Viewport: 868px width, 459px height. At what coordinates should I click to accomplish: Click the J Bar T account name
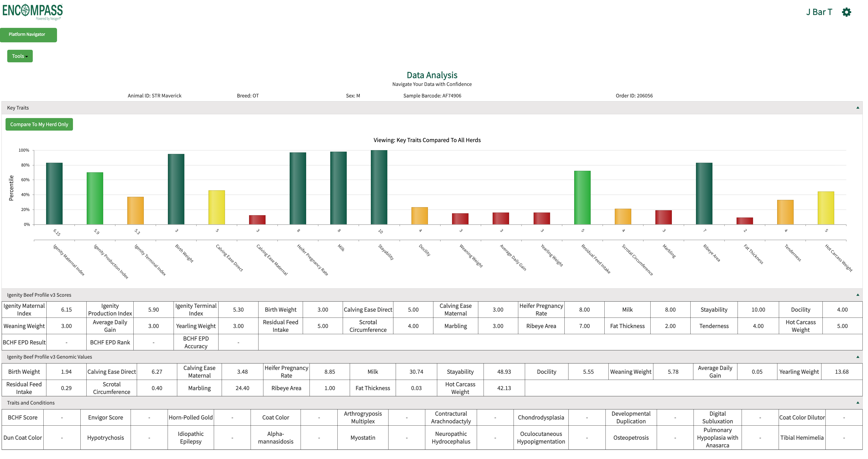(819, 12)
